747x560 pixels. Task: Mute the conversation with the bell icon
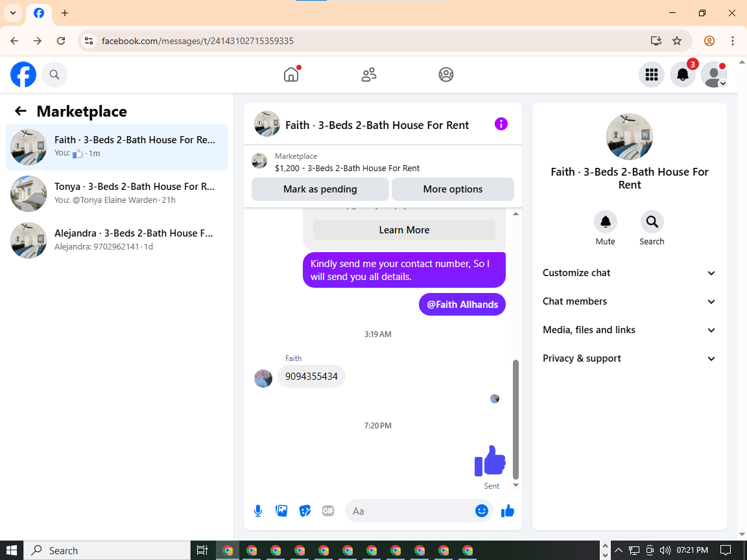[x=606, y=222]
